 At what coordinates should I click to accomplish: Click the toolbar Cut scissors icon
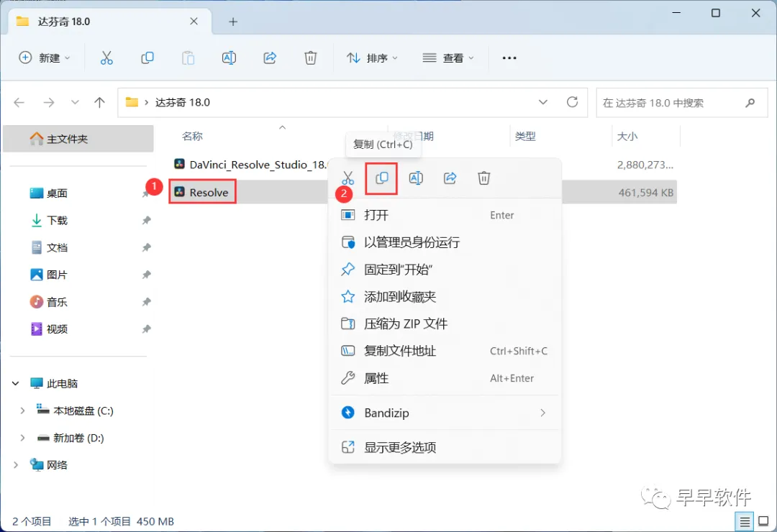point(106,58)
